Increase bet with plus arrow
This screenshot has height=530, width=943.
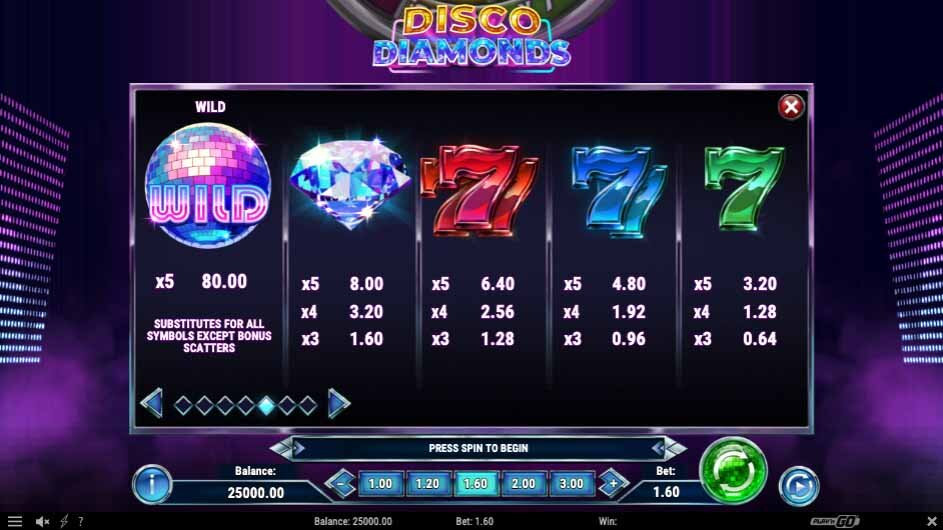(x=613, y=484)
